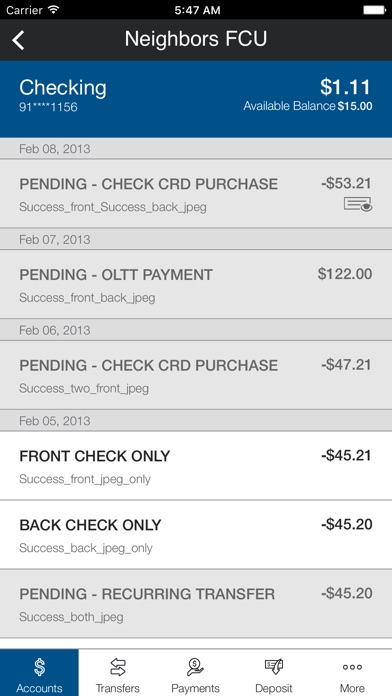Select the Payments tab label
This screenshot has height=696, width=392.
(195, 688)
